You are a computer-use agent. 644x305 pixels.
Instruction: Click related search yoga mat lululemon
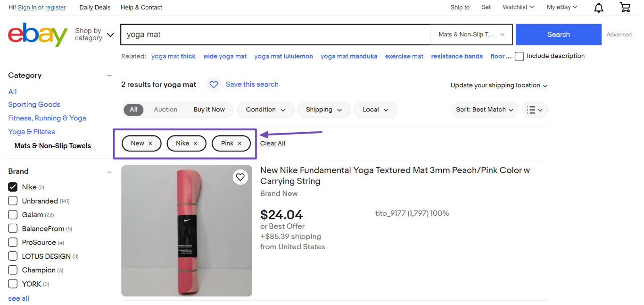coord(283,56)
